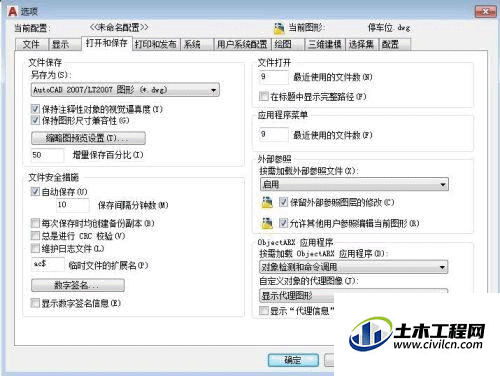This screenshot has height=376, width=500.
Task: Click the AutoCAD logo icon in title bar
Action: pyautogui.click(x=12, y=11)
